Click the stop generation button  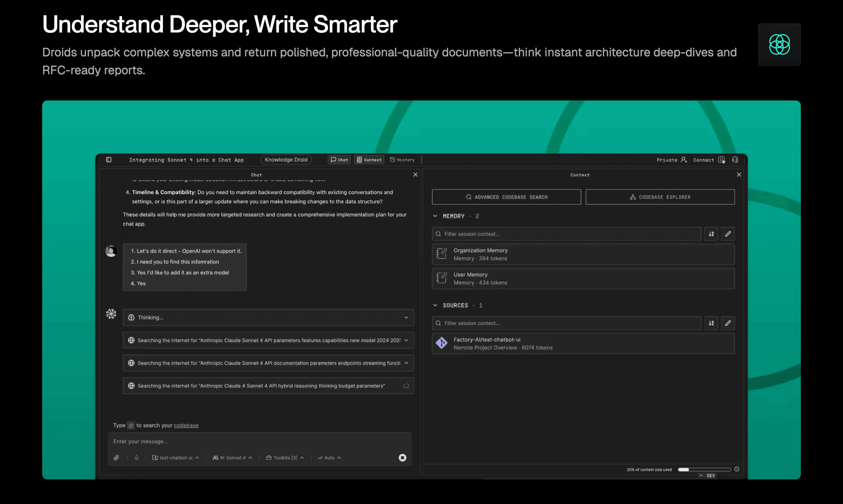pos(402,458)
